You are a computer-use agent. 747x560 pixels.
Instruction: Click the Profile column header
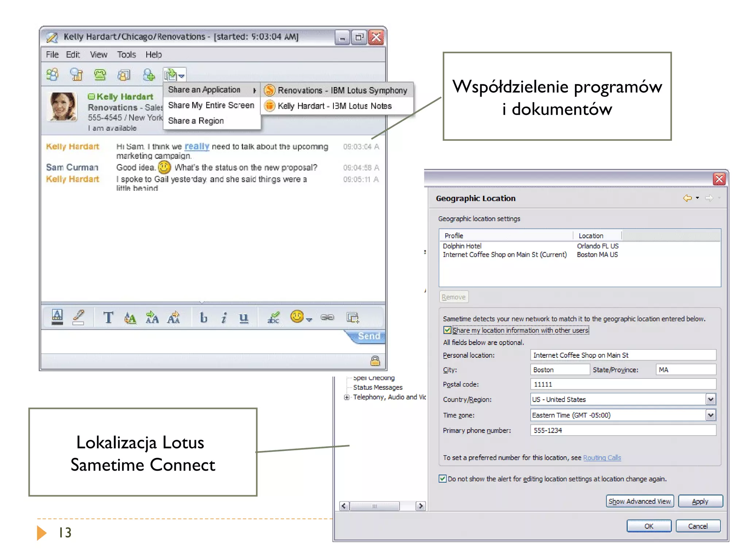click(506, 236)
